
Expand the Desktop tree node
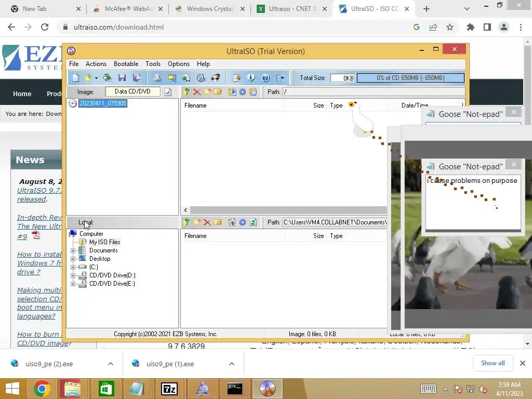[73, 259]
